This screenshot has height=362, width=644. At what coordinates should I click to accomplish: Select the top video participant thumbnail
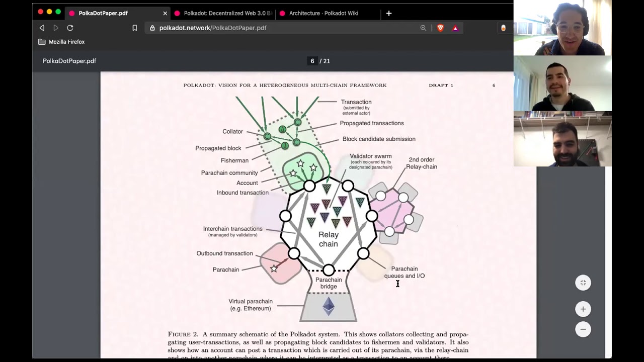[562, 28]
